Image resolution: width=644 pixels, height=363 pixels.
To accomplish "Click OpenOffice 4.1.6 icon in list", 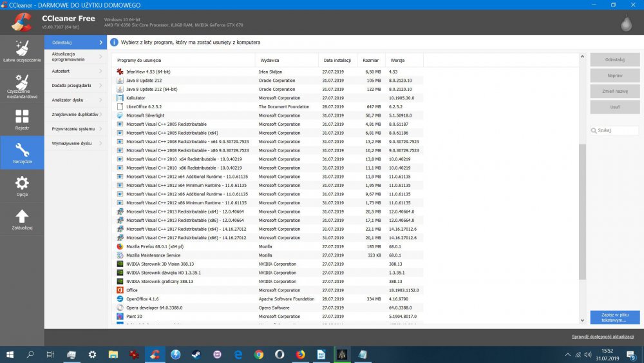I will click(120, 299).
